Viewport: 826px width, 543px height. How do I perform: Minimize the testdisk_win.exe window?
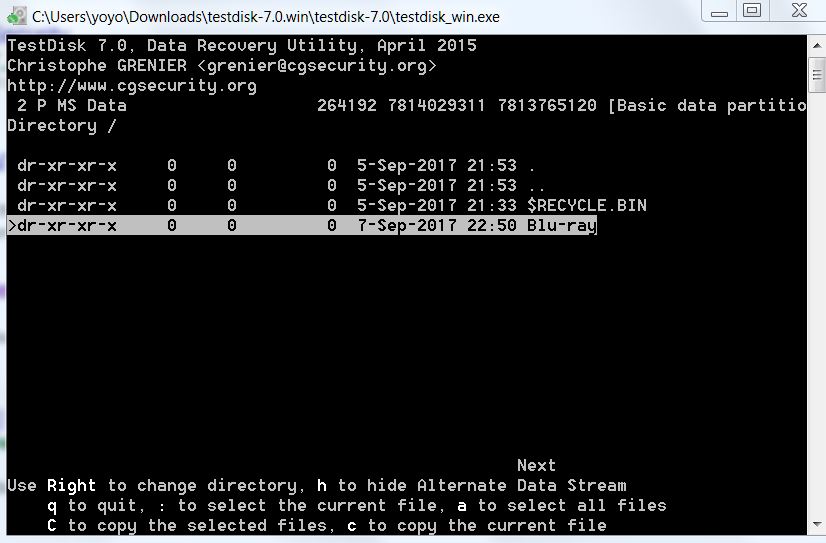click(719, 11)
